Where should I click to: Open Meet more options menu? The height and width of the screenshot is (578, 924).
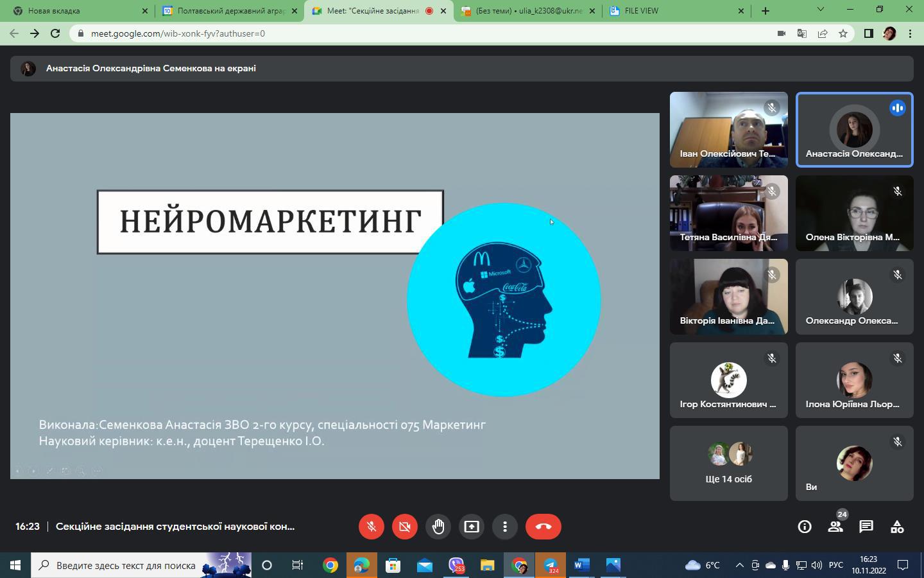coord(505,527)
